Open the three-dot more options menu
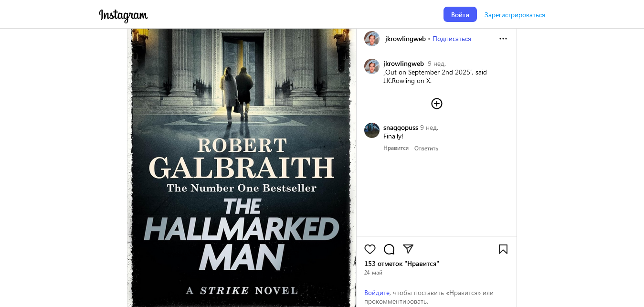Image resolution: width=644 pixels, height=307 pixels. 503,39
